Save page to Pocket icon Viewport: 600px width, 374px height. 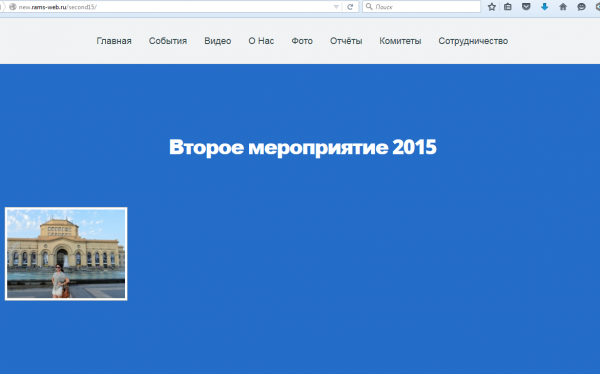pyautogui.click(x=526, y=7)
